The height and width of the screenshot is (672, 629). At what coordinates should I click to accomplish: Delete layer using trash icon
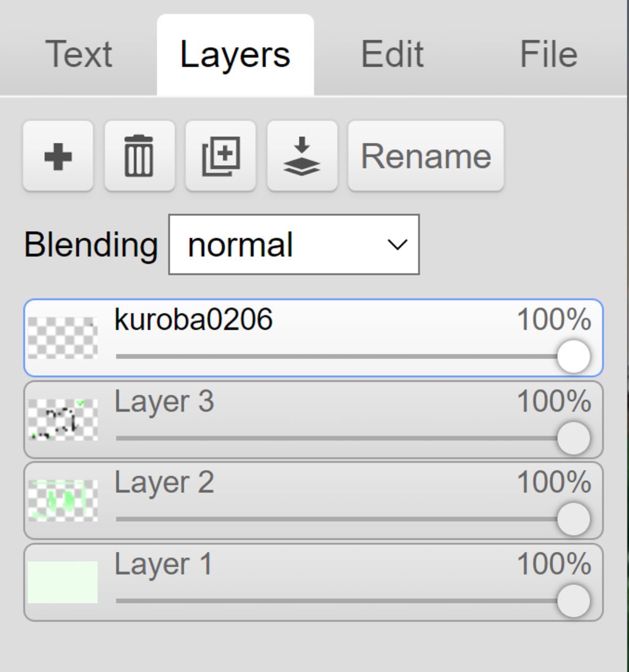point(139,156)
